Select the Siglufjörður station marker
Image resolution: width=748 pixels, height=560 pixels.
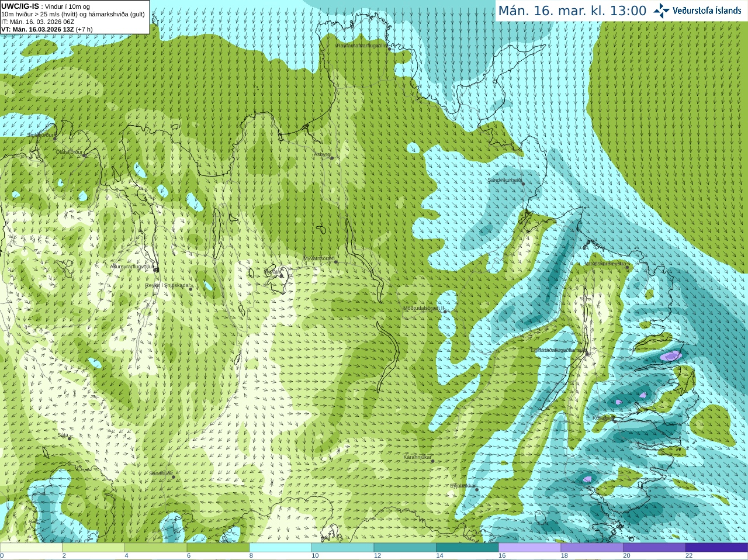tap(56, 139)
